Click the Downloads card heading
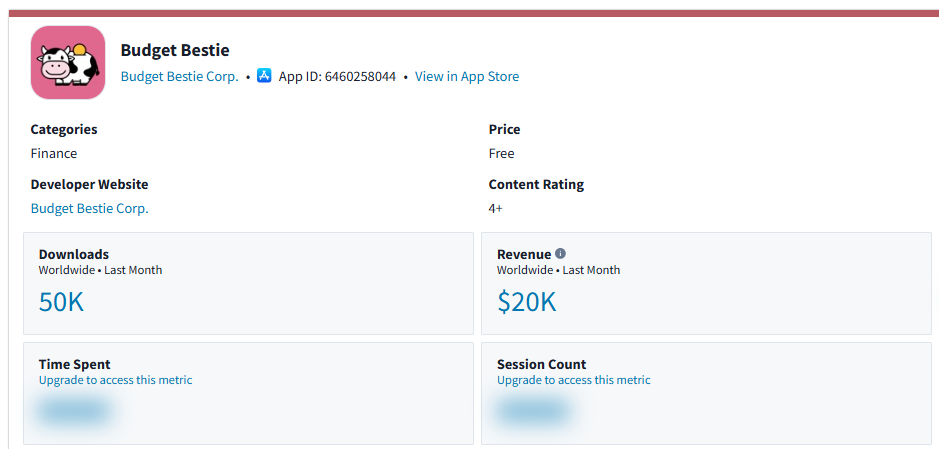 pyautogui.click(x=74, y=255)
